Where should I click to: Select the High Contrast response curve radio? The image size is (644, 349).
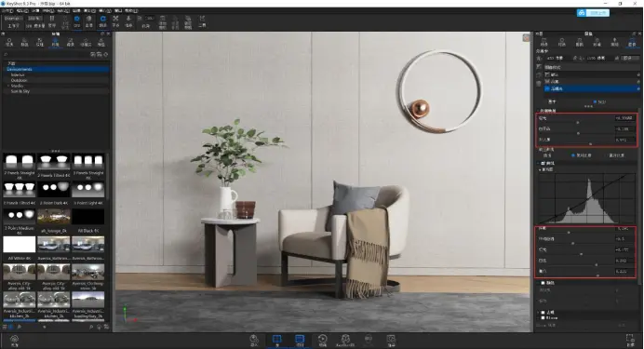(x=606, y=155)
